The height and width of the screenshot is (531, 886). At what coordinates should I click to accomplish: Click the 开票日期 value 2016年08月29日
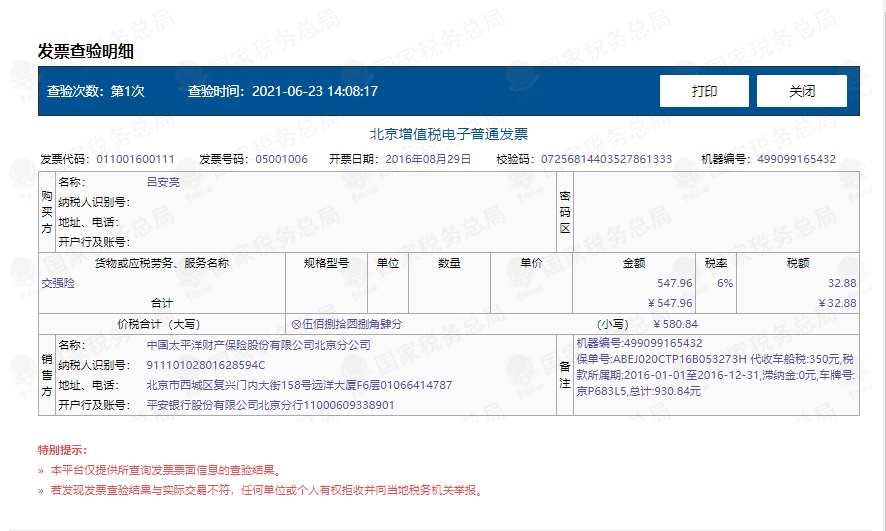429,159
